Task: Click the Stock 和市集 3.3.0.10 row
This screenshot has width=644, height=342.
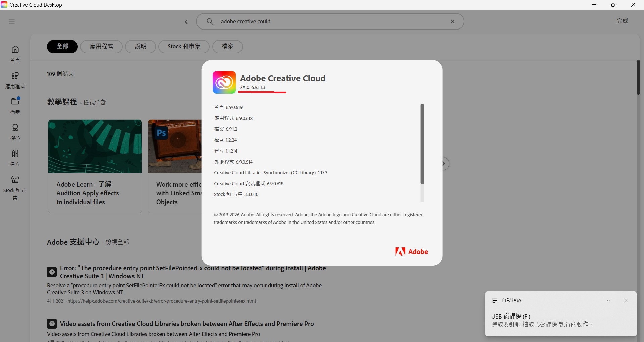Action: coord(236,194)
